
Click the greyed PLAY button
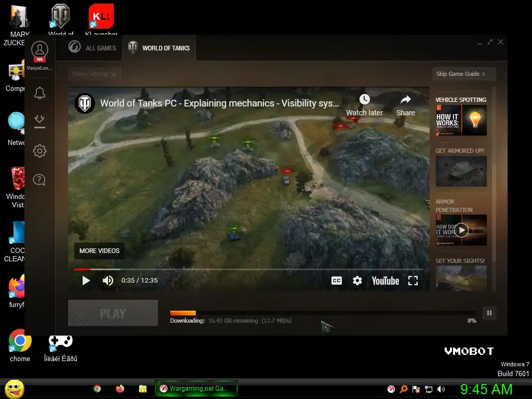[x=113, y=313]
